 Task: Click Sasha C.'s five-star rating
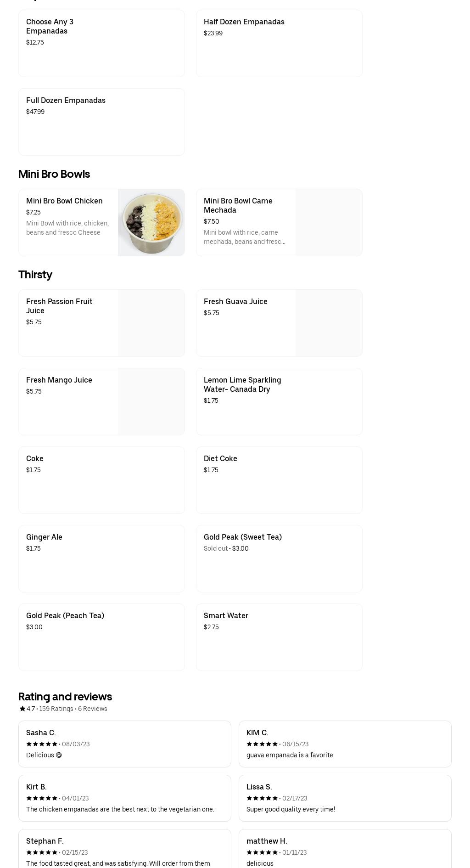[42, 744]
